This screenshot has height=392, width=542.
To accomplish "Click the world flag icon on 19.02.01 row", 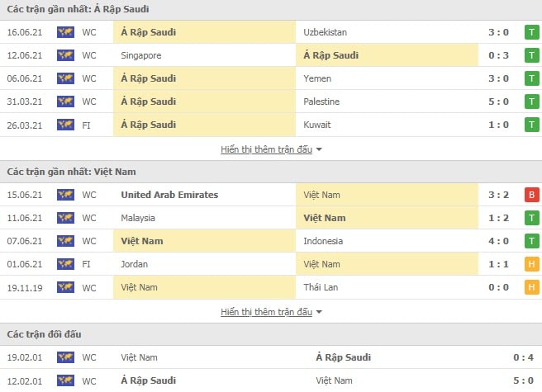I will [x=65, y=357].
